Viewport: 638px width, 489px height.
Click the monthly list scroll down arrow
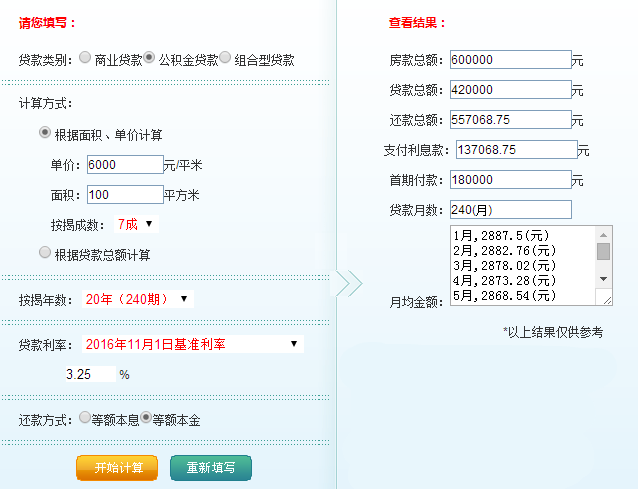pyautogui.click(x=603, y=279)
